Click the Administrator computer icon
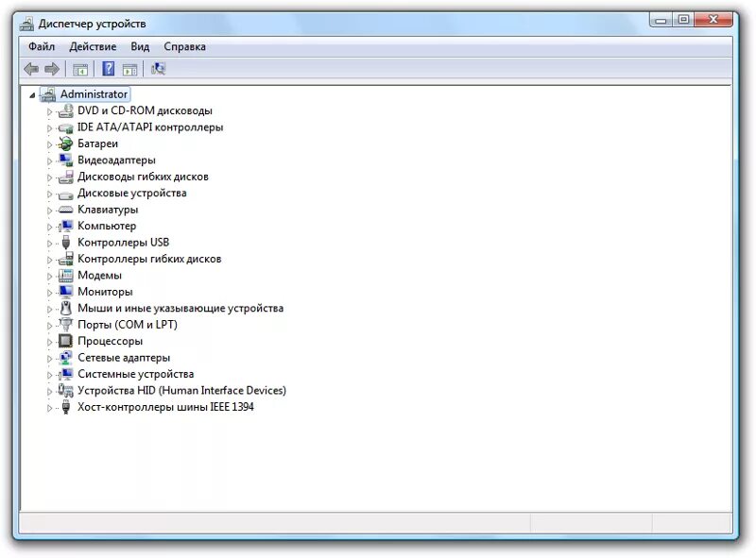The image size is (756, 558). pyautogui.click(x=48, y=94)
